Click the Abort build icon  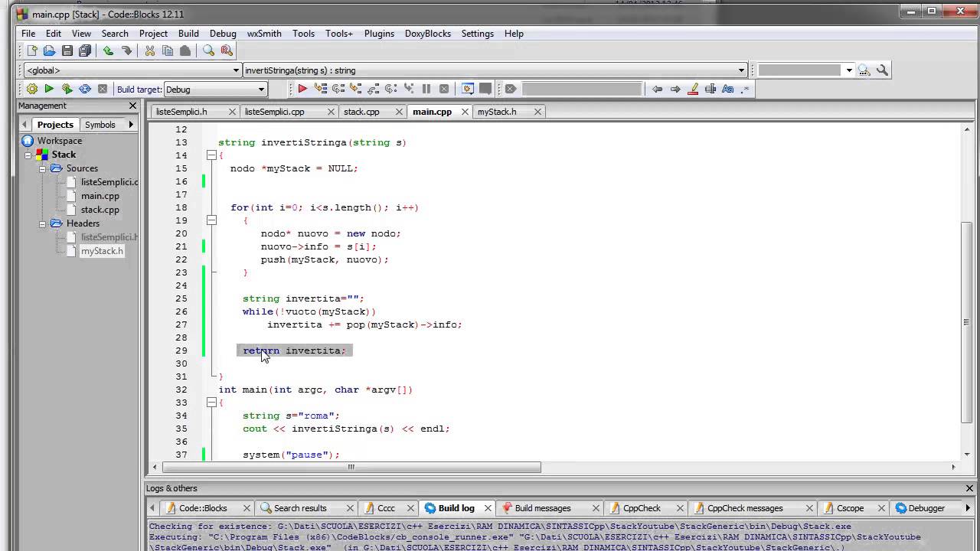(x=103, y=89)
